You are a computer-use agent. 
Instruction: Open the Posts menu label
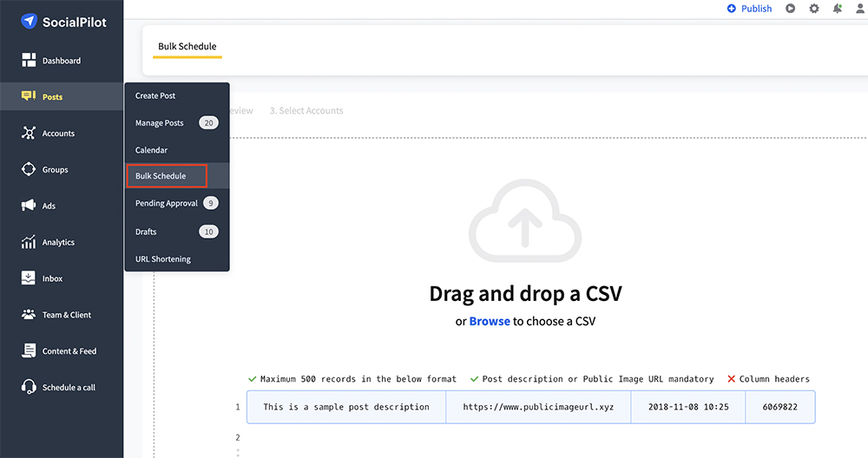point(53,97)
